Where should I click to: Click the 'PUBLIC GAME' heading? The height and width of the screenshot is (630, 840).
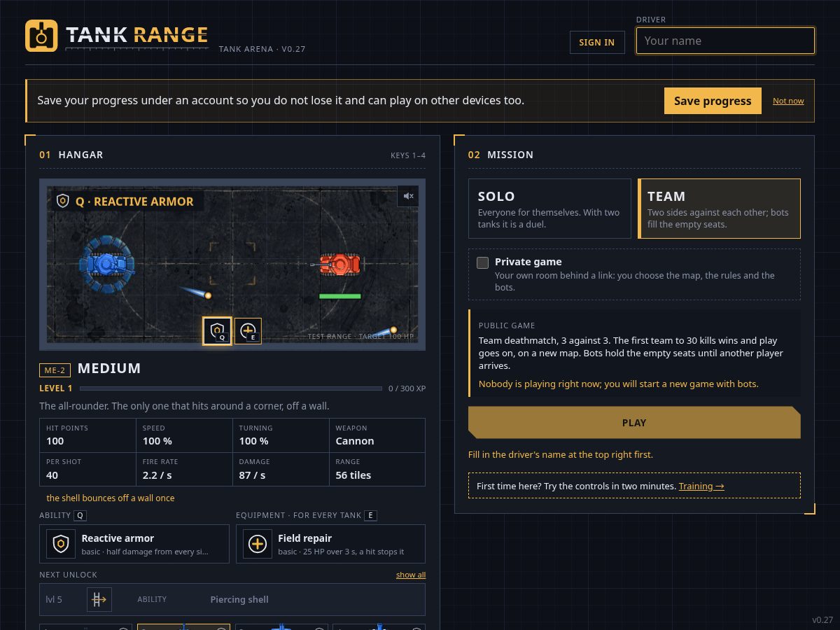tap(507, 325)
